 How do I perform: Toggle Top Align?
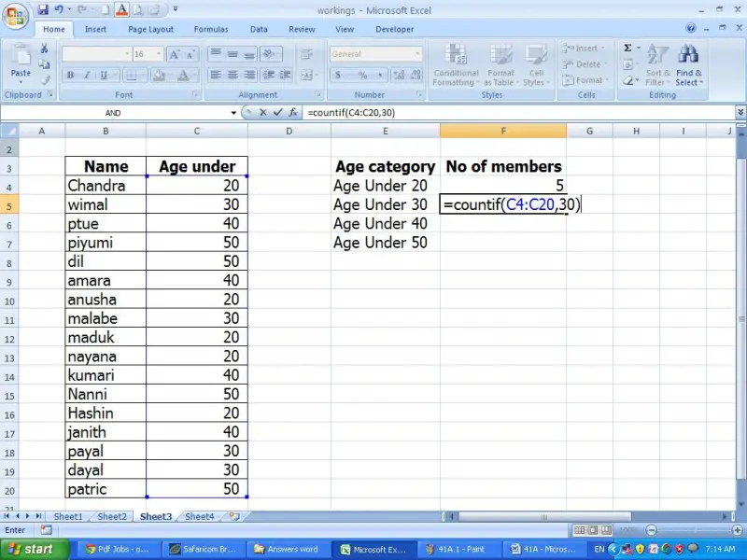point(216,53)
